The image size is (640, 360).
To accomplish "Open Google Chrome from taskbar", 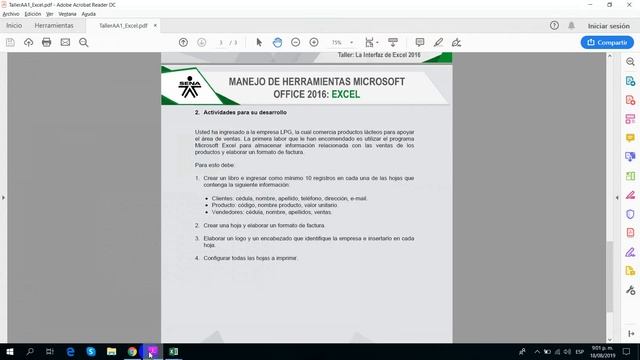I will coord(132,351).
